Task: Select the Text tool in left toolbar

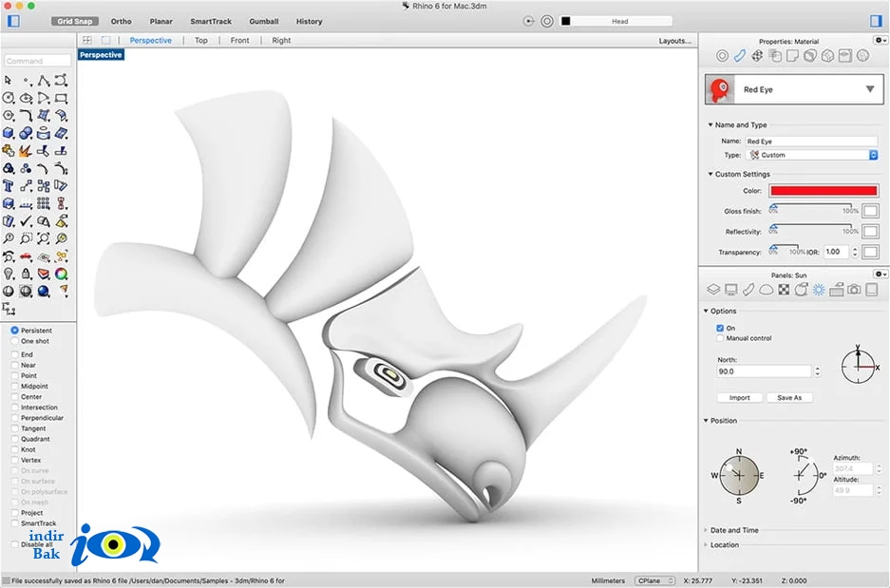Action: (x=8, y=185)
